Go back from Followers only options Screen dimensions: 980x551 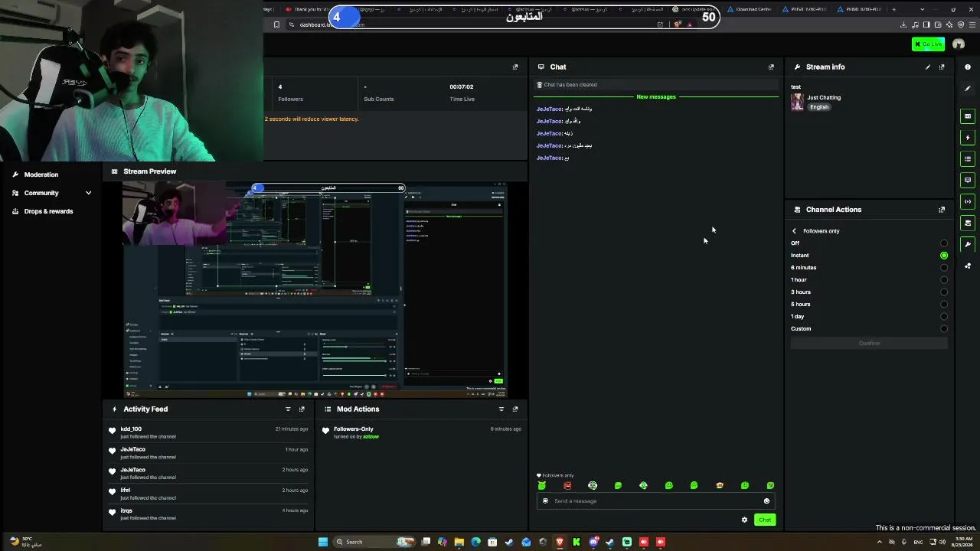pos(794,231)
